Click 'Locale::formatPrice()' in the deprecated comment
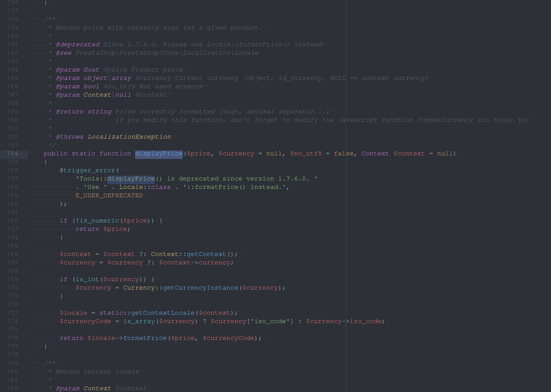This screenshot has height=392, width=551. (249, 45)
